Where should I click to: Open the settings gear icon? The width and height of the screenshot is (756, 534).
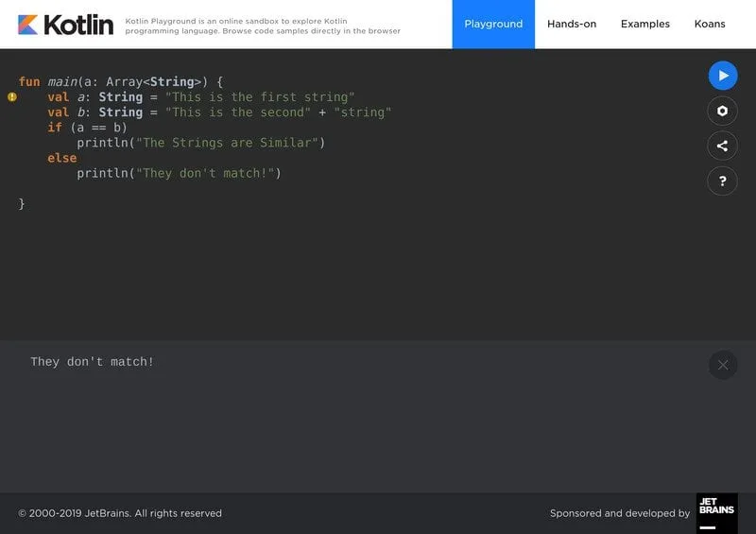click(723, 112)
